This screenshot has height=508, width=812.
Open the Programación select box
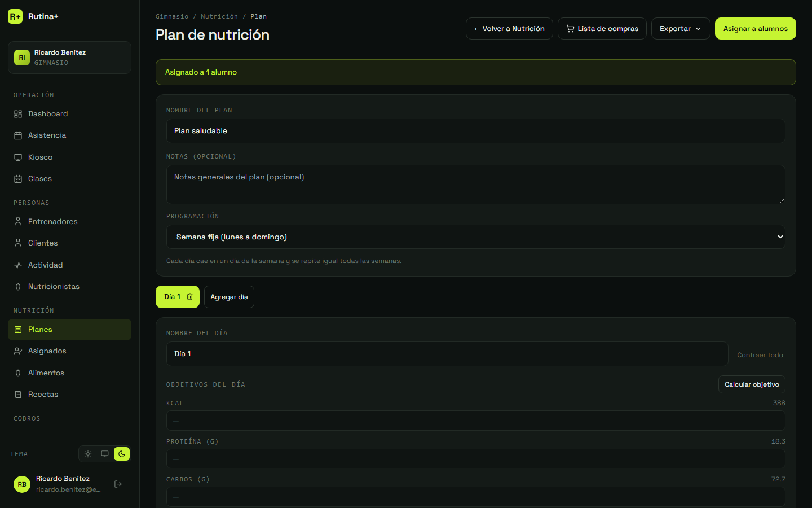pos(476,237)
